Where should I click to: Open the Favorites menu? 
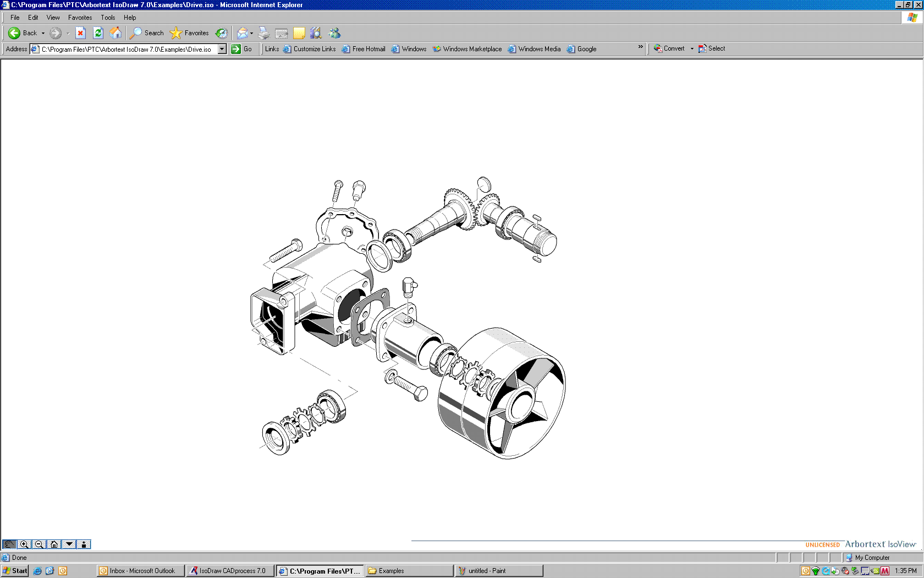point(80,18)
